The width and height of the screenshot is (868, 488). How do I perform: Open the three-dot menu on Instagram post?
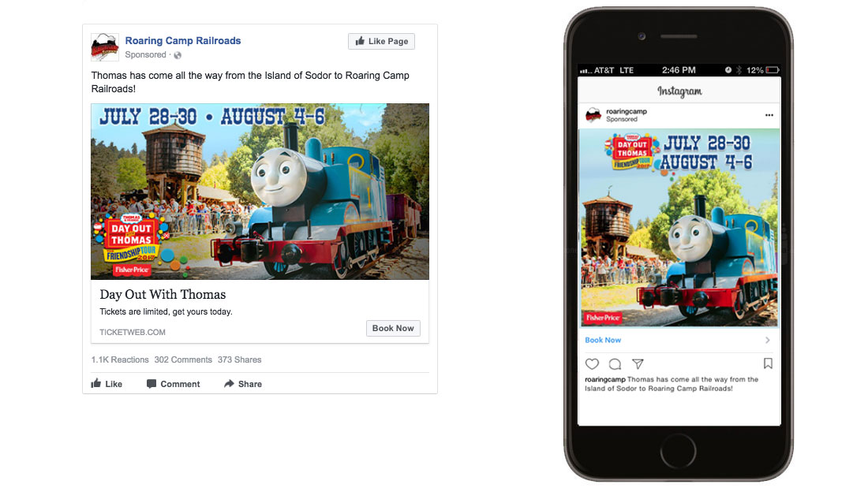769,115
